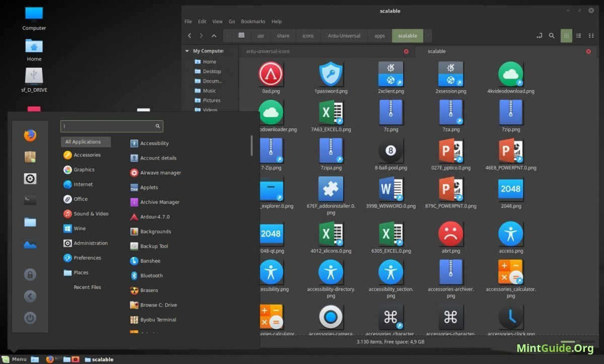Select the 027E_pptico.0.png file
Screen dimensions: 604x364
[450, 150]
